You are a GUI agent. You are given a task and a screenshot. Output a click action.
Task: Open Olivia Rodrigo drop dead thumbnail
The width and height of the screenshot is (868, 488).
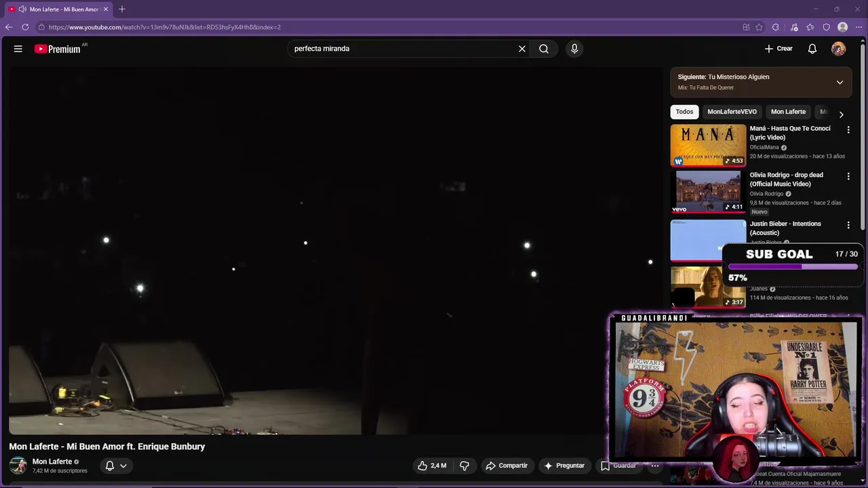click(708, 192)
